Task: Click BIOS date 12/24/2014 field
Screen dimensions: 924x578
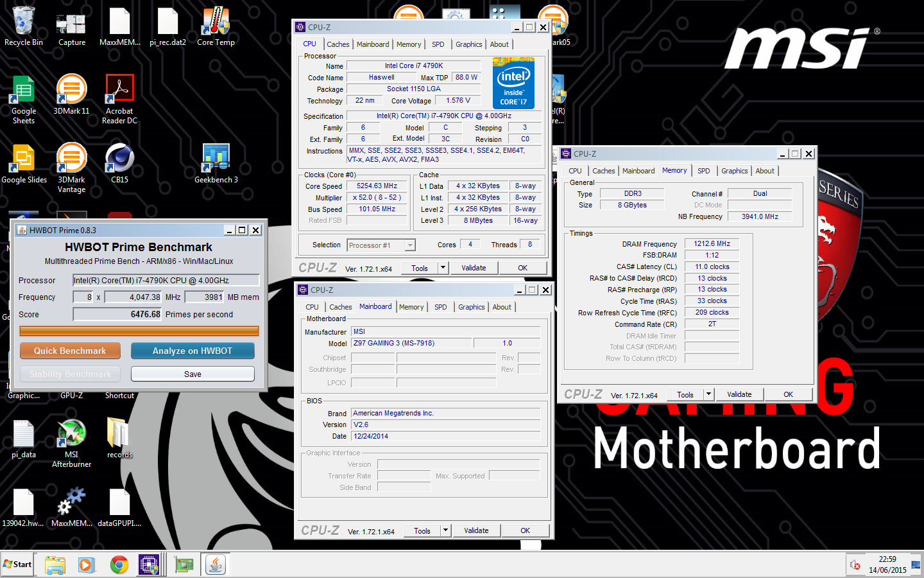Action: (x=445, y=436)
